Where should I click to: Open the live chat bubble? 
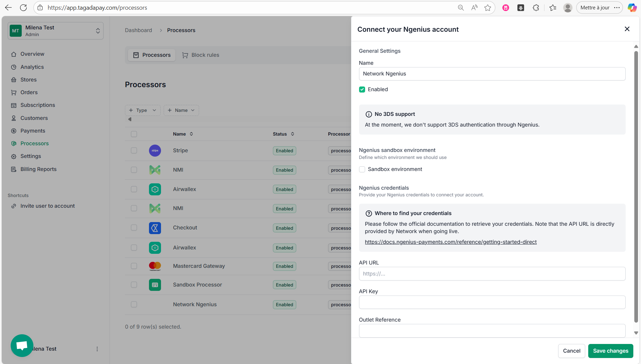pyautogui.click(x=22, y=346)
